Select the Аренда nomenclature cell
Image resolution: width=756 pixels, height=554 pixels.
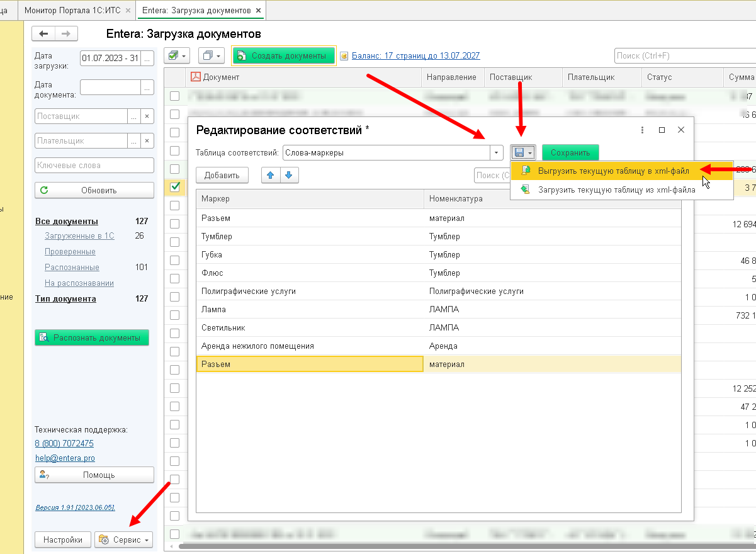pyautogui.click(x=553, y=346)
